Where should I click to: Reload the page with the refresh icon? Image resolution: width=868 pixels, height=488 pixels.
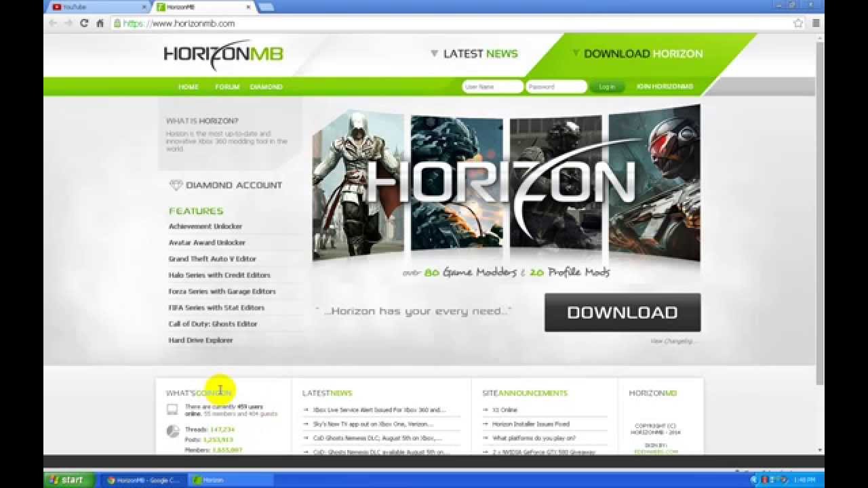click(84, 23)
